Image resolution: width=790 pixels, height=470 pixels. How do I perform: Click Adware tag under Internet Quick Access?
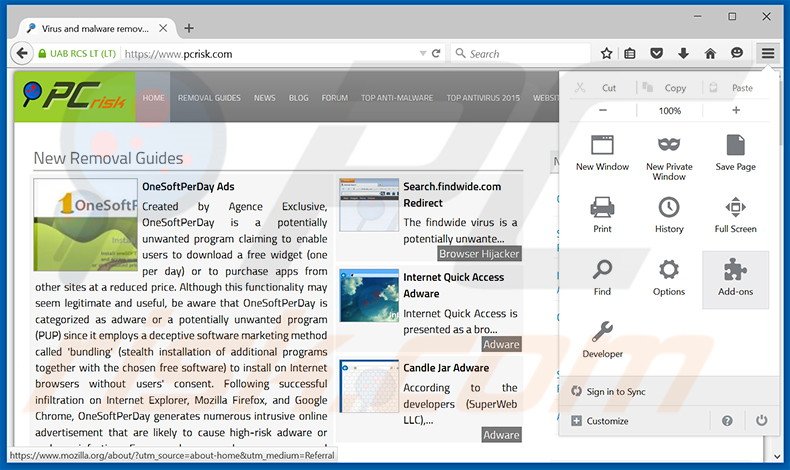pos(501,345)
